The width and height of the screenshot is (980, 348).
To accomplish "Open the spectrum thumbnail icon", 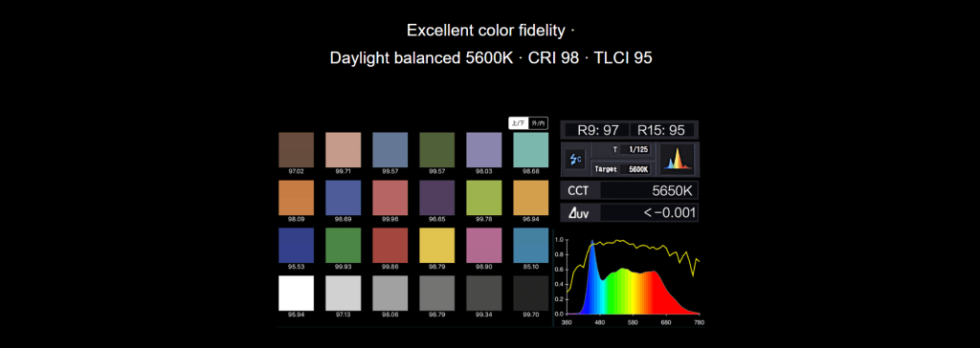I will (x=677, y=159).
